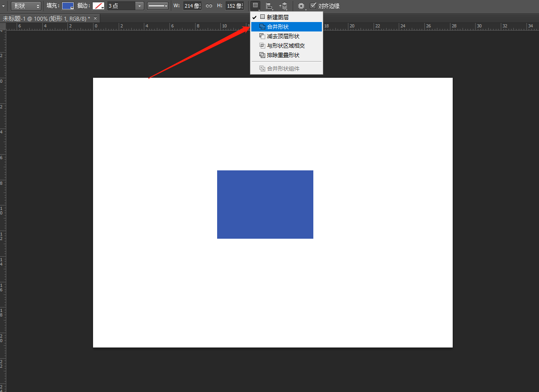This screenshot has width=539, height=392.
Task: Choose 合并形状 in the dropdown menu
Action: [x=278, y=27]
